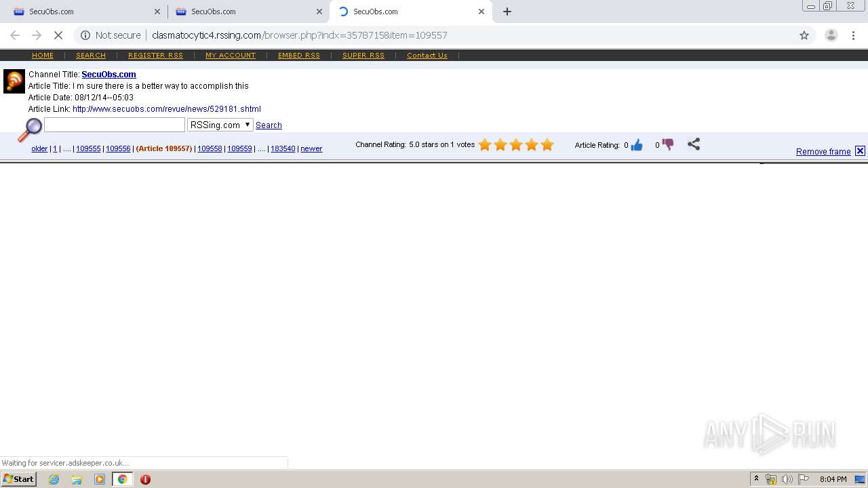Rate channel with the third star
868x488 pixels.
(516, 144)
